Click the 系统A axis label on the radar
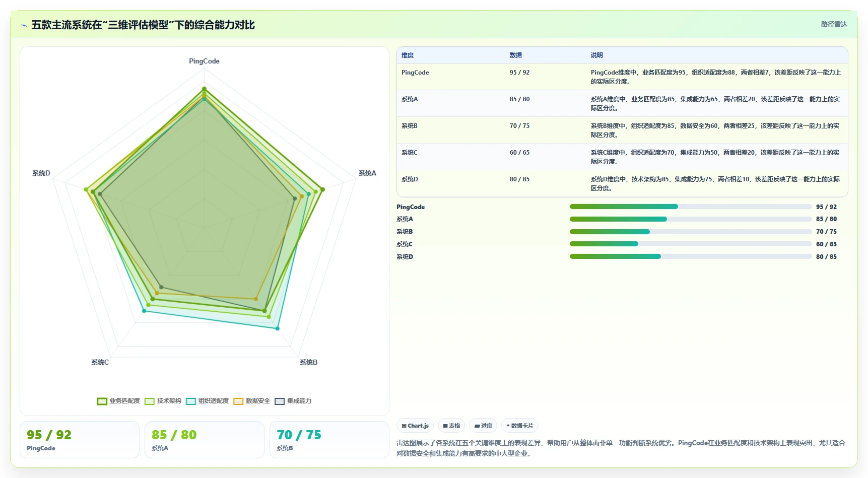 point(367,173)
